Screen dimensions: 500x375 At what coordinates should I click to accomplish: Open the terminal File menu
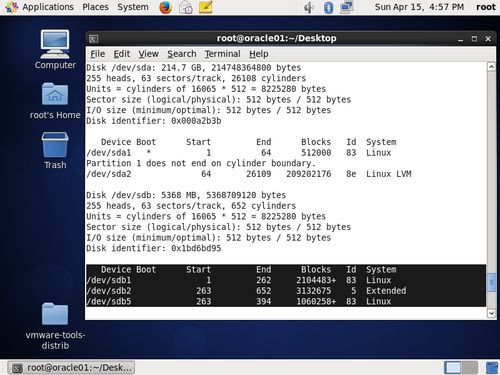98,54
